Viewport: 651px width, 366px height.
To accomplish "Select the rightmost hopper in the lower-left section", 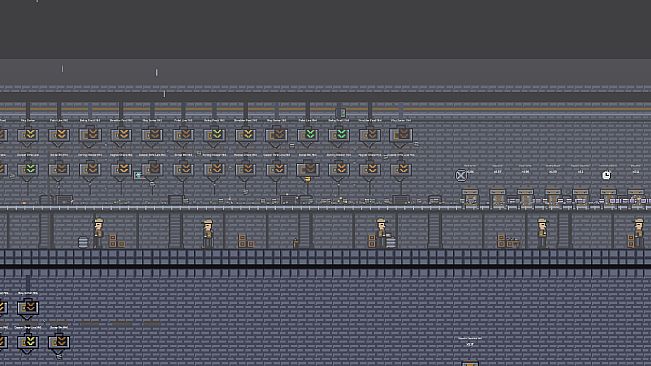I will [x=59, y=343].
